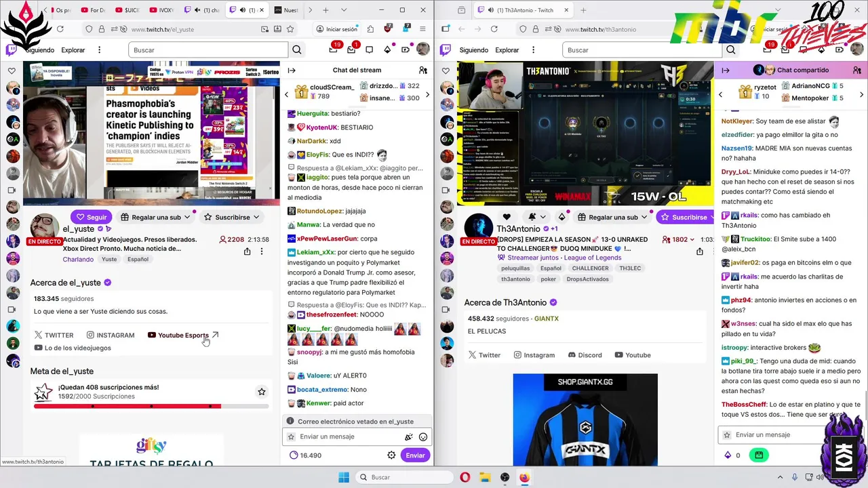Switch to For De YouTube tab
Image resolution: width=868 pixels, height=488 pixels.
click(93, 10)
